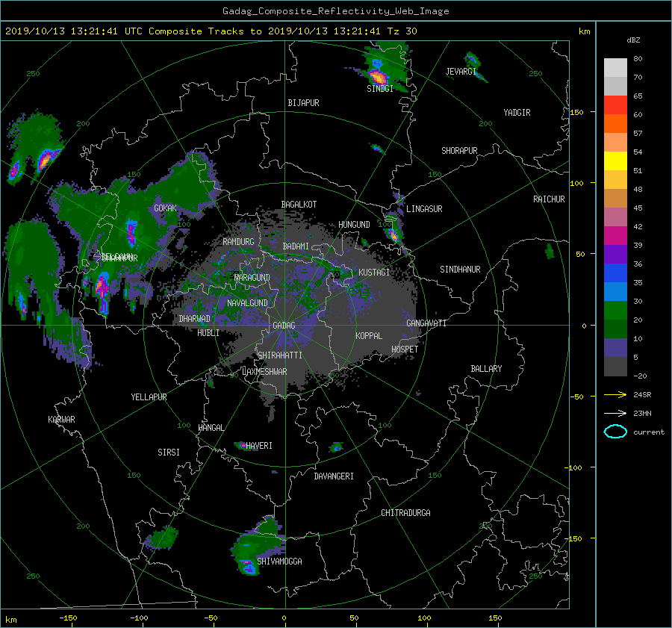
Task: Click the UTC Composite Tracks timestamp header
Action: coord(211,31)
